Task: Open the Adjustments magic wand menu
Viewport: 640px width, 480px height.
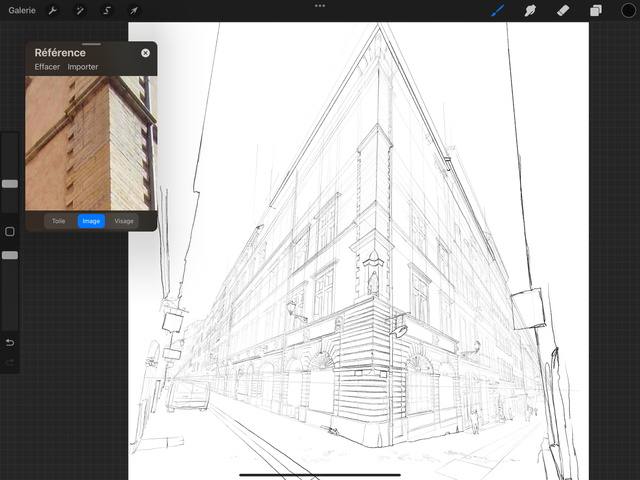Action: (x=80, y=11)
